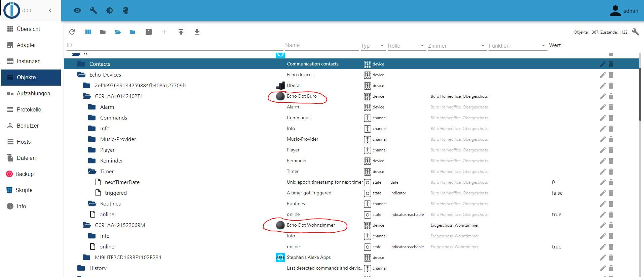Collapse the G091AA10142402TJ folder
The width and height of the screenshot is (644, 277).
point(87,96)
